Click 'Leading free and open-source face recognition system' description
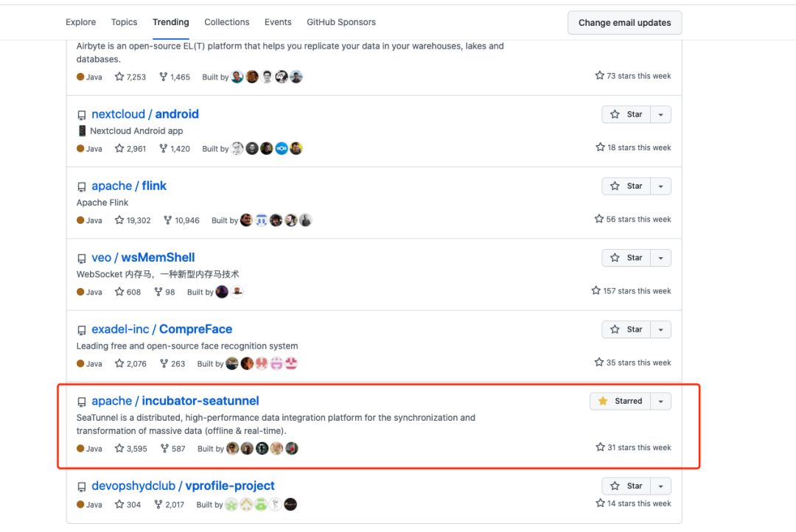 pos(187,346)
